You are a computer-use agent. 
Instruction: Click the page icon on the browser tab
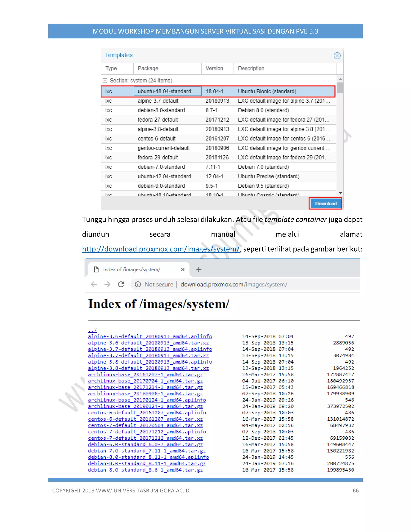[x=96, y=269]
